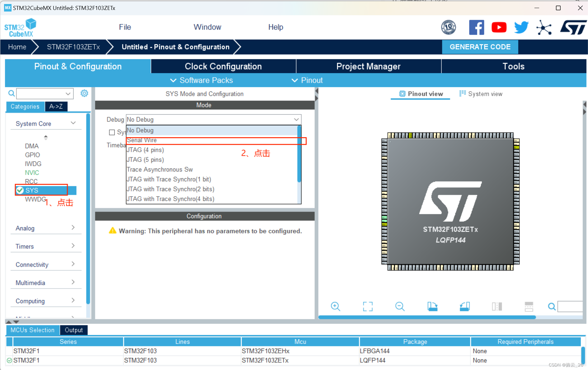Click the STM32F103ZETx chip image
The width and height of the screenshot is (588, 370).
click(x=450, y=201)
